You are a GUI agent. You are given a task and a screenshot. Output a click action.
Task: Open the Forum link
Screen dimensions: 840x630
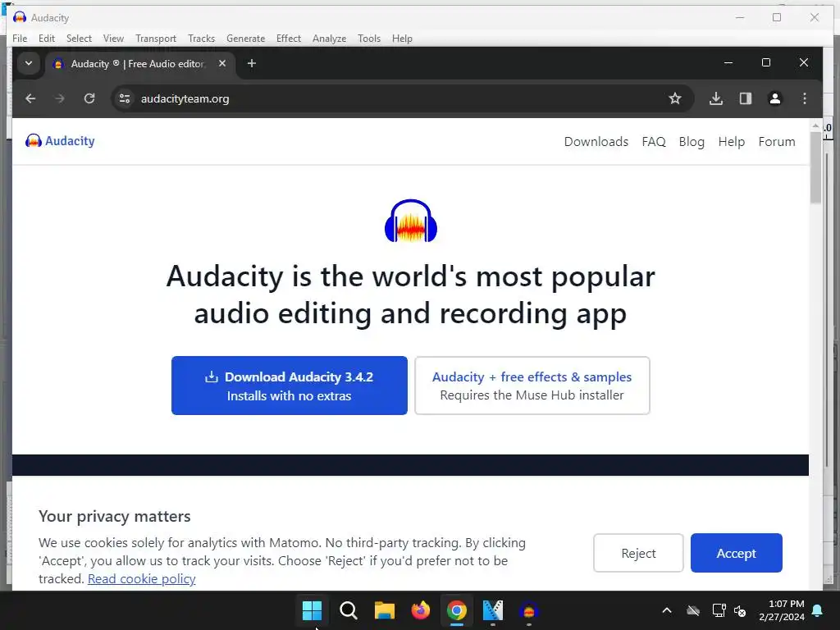(x=777, y=142)
